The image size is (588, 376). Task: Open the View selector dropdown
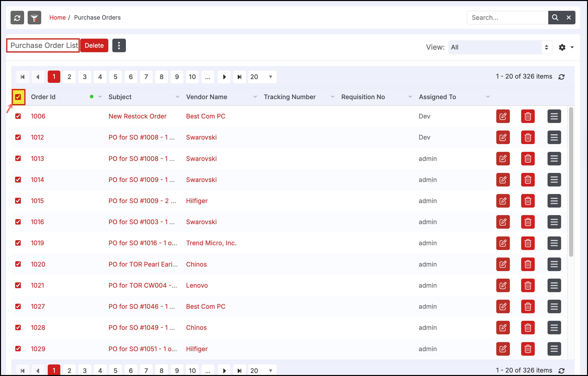(x=500, y=47)
